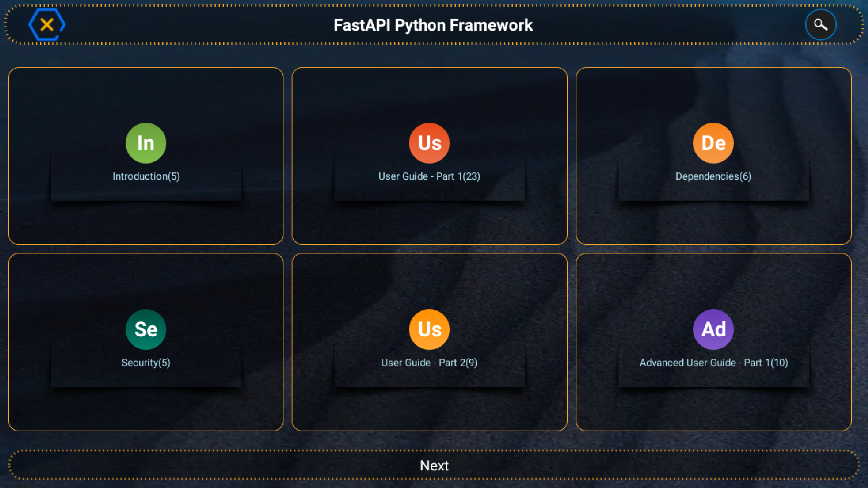Select the 'De' Dependencies badge icon

pyautogui.click(x=712, y=143)
